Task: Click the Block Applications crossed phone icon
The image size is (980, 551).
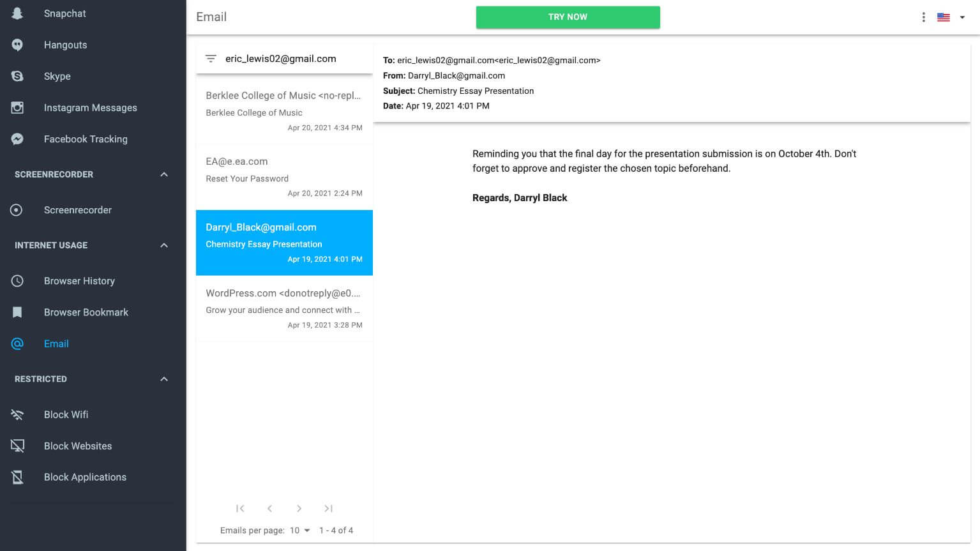Action: click(17, 477)
